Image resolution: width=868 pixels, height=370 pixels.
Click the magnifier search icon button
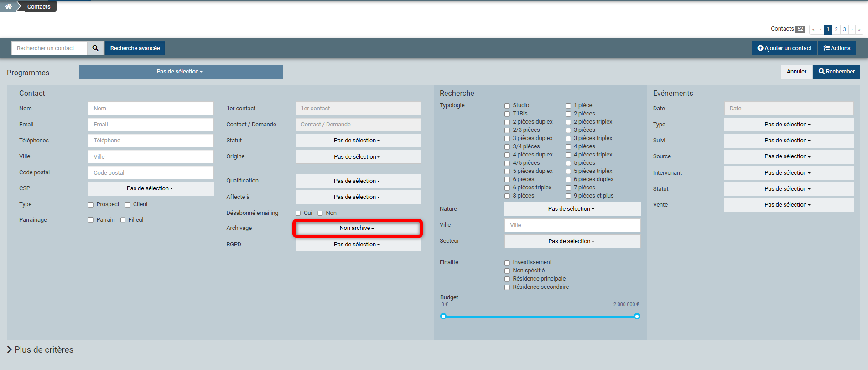(x=95, y=48)
